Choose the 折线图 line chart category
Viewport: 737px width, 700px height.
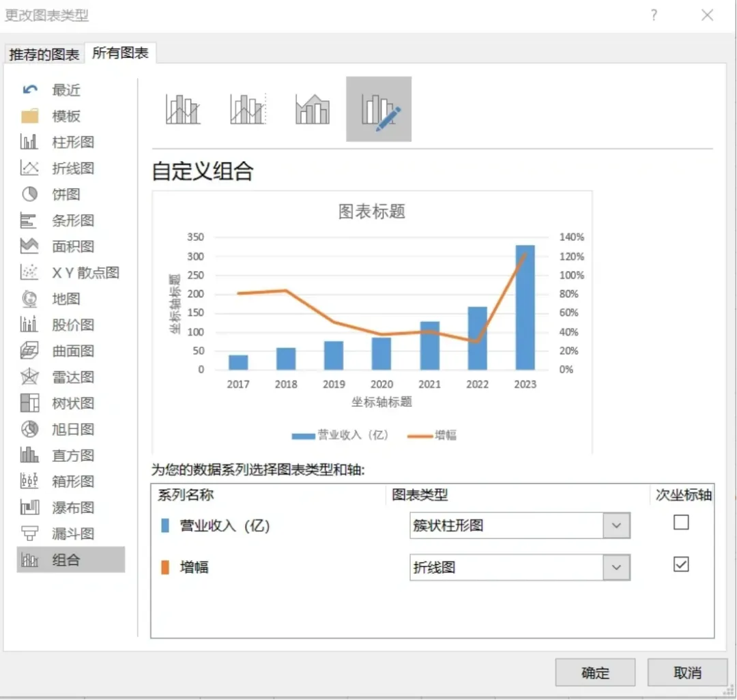(x=70, y=169)
